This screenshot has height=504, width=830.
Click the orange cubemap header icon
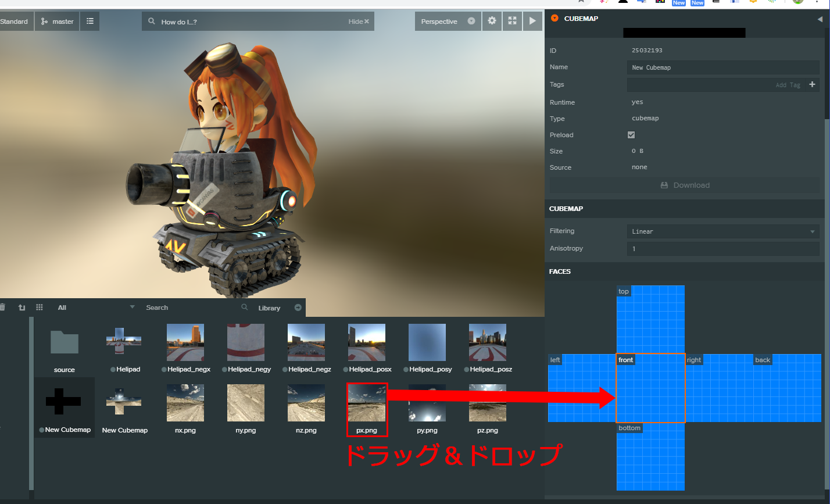coord(554,18)
